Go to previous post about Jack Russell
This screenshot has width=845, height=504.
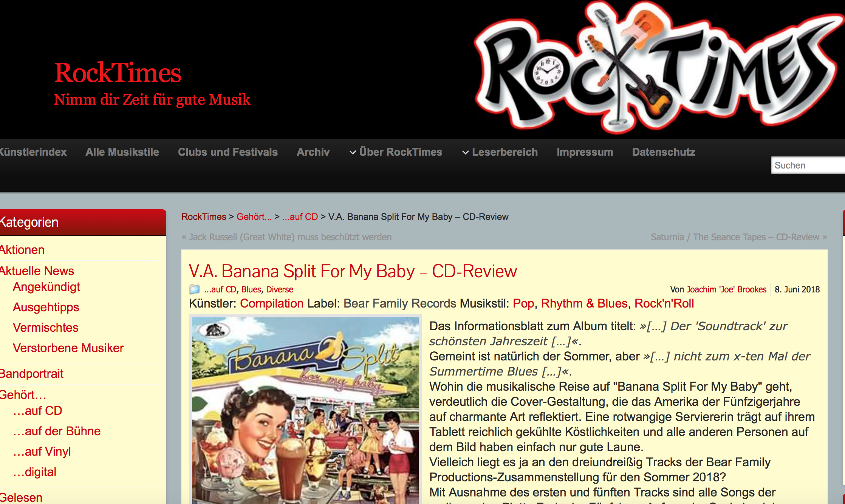286,237
